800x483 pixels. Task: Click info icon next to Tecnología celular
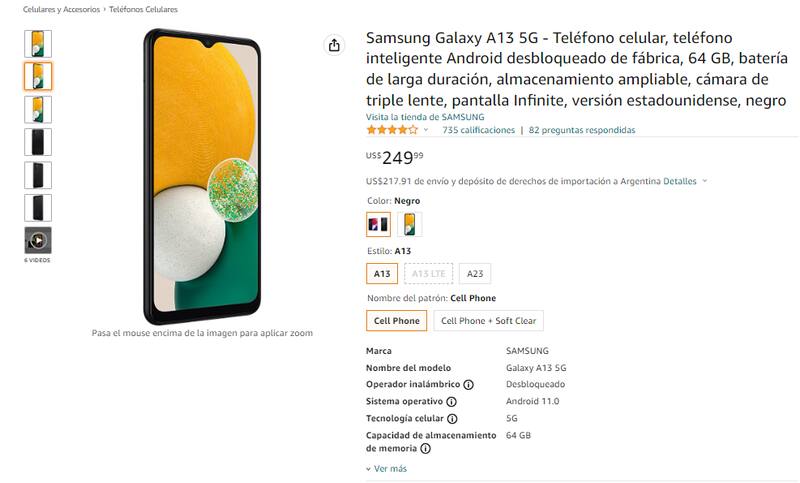(x=452, y=419)
